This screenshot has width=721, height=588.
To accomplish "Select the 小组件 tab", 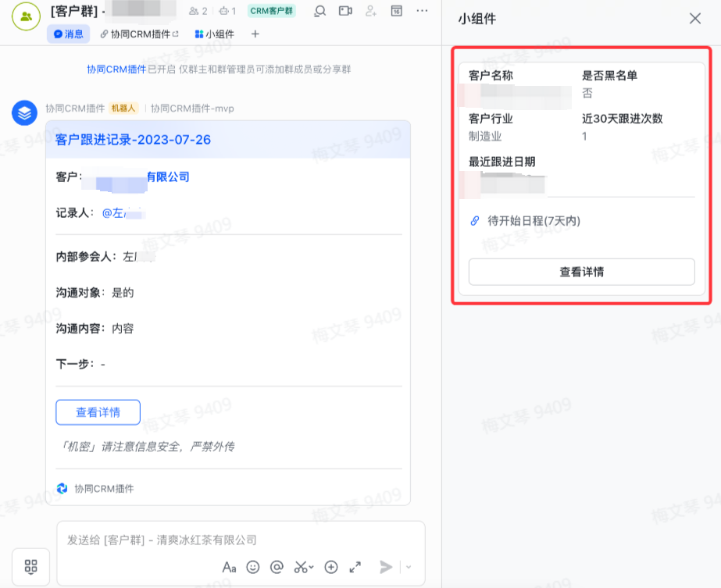I will [x=214, y=34].
